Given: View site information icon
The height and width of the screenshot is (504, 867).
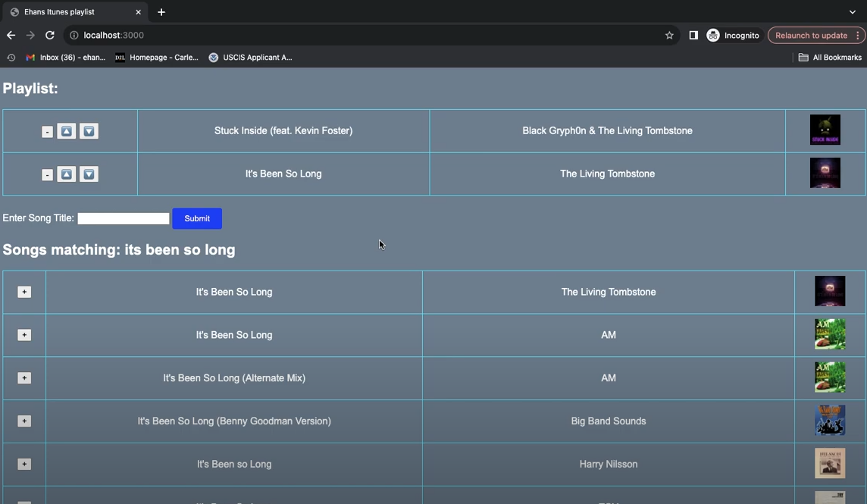Looking at the screenshot, I should [x=74, y=35].
